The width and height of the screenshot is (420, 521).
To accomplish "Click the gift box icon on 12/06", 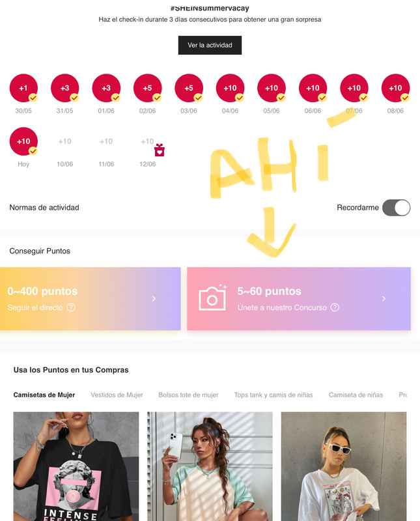I will point(160,150).
